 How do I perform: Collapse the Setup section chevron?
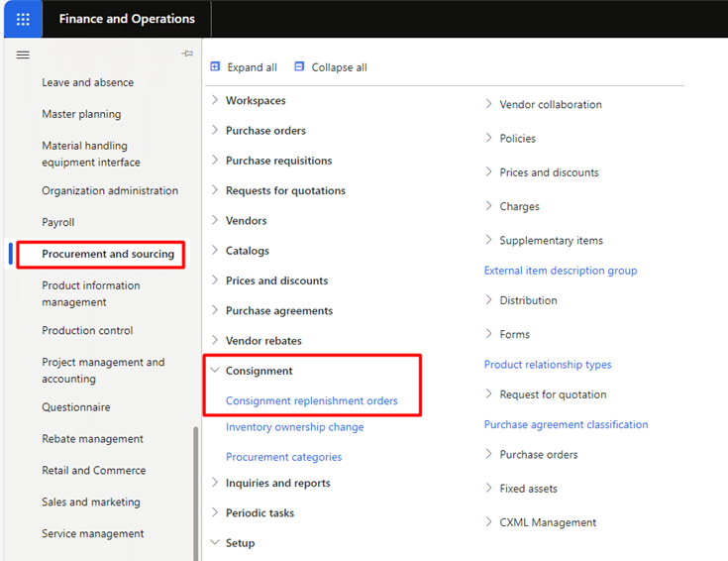[x=215, y=542]
